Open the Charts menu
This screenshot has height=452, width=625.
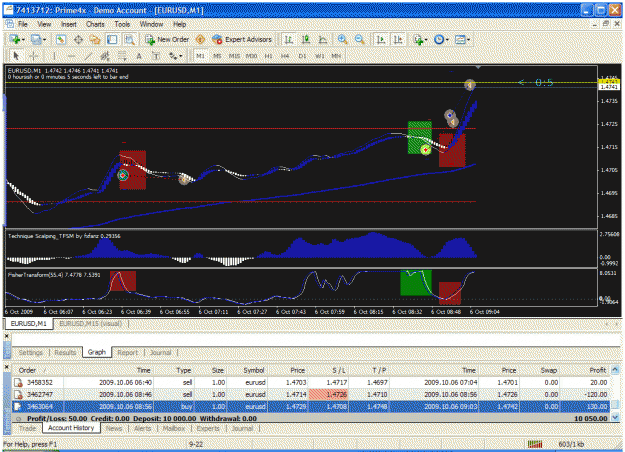click(95, 24)
